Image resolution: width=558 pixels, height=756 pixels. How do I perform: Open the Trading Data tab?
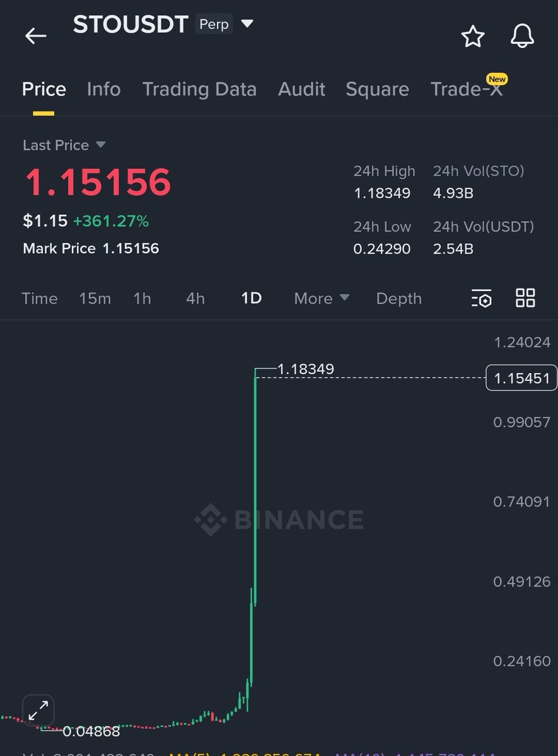199,89
